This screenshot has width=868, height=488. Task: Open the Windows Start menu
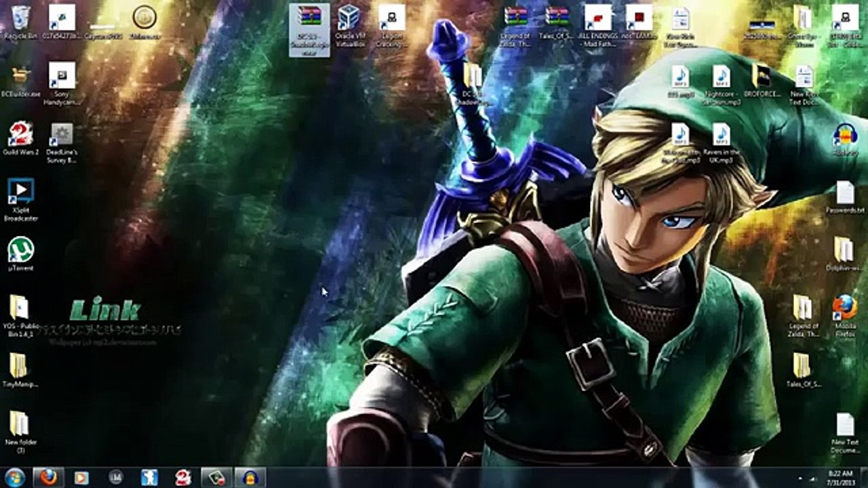click(x=15, y=477)
